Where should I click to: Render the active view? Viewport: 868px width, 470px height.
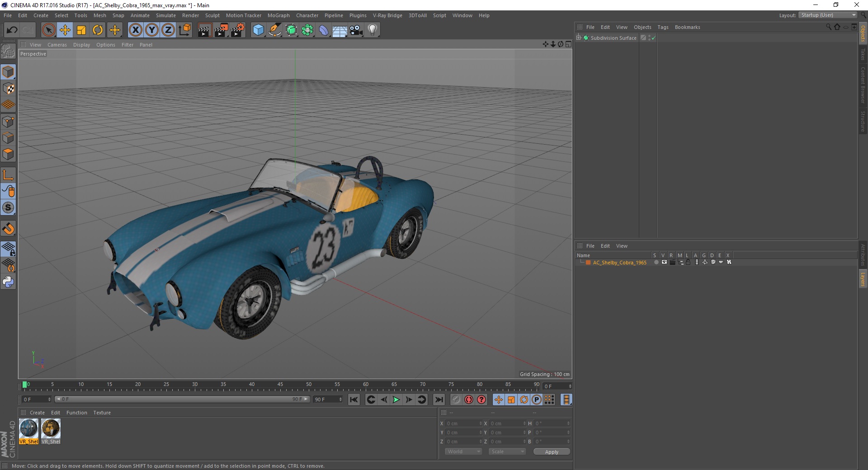point(204,30)
